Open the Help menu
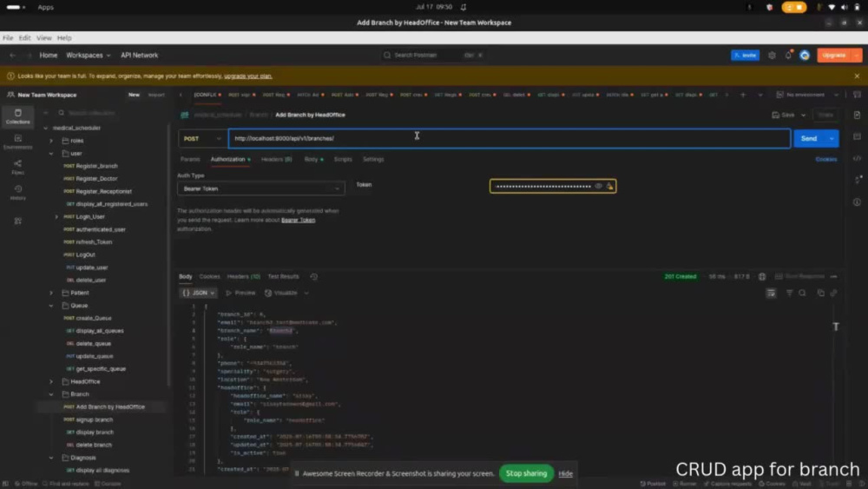 coord(64,38)
